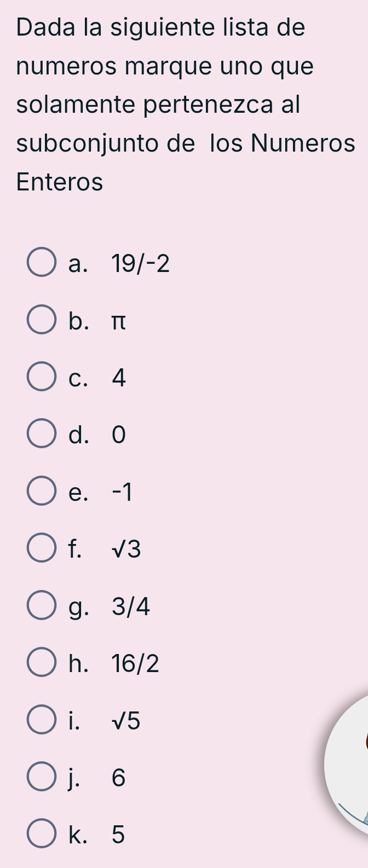Mark the radio button for option d. 0
The width and height of the screenshot is (368, 868).
click(42, 435)
